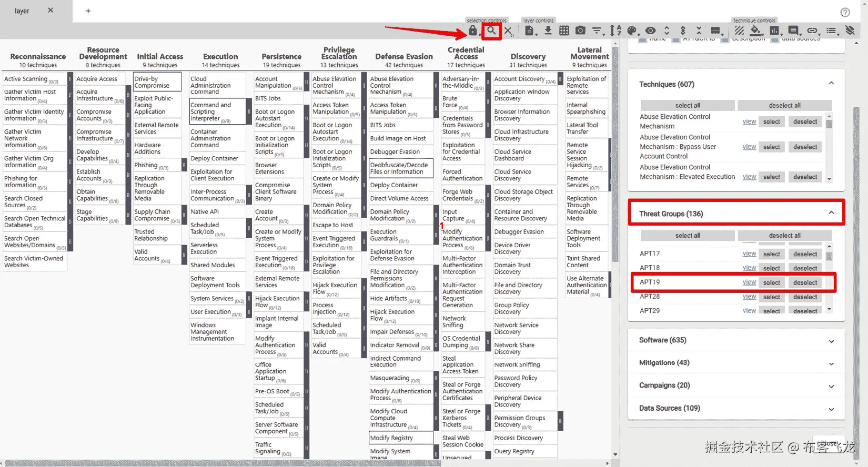Open the filters funnel icon
This screenshot has width=868, height=467.
click(x=597, y=31)
